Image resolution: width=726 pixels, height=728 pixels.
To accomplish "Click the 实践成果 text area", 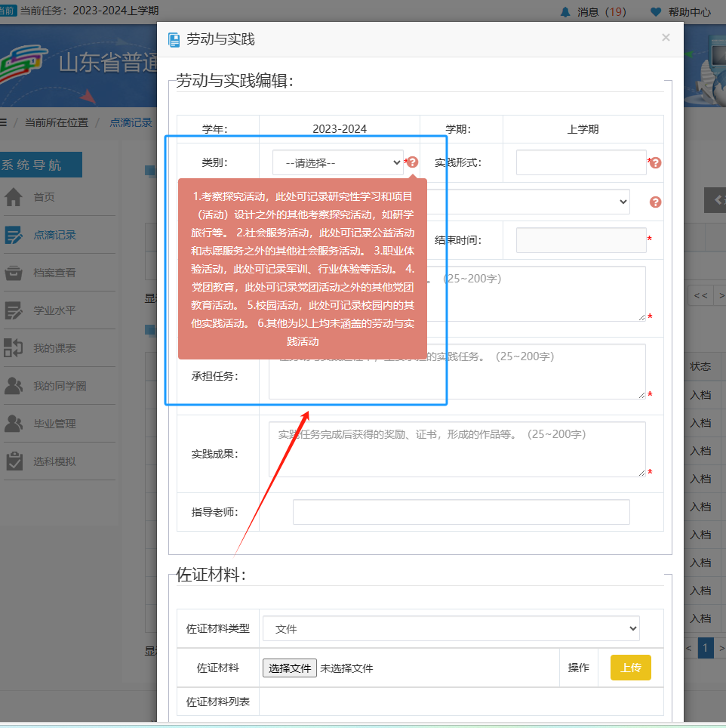I will tap(457, 449).
